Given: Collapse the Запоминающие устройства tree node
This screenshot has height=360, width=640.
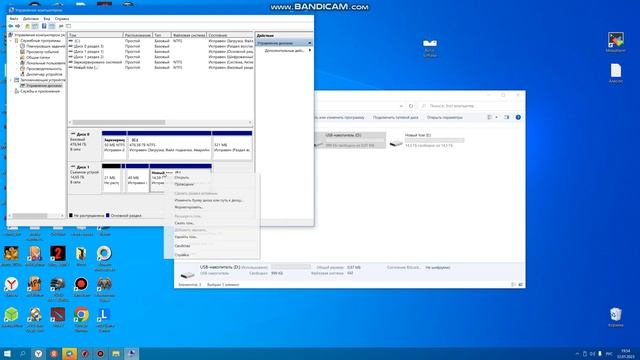Looking at the screenshot, I should [11, 80].
